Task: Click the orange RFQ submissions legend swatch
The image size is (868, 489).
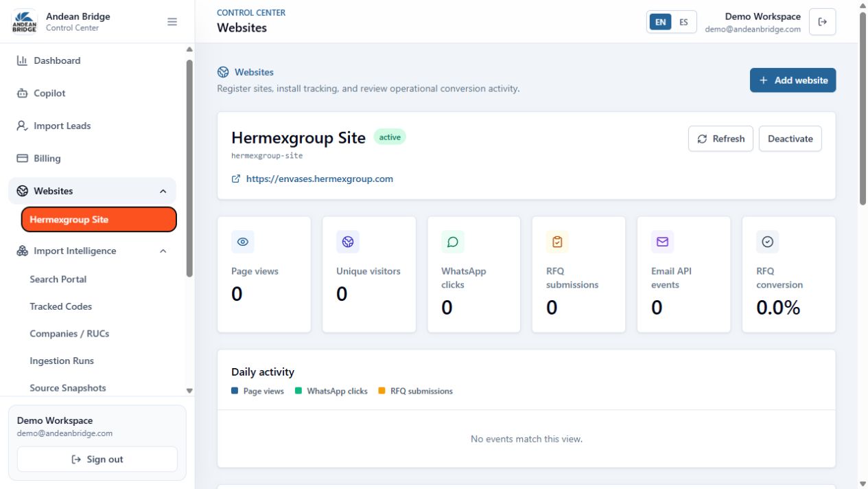Action: [382, 391]
